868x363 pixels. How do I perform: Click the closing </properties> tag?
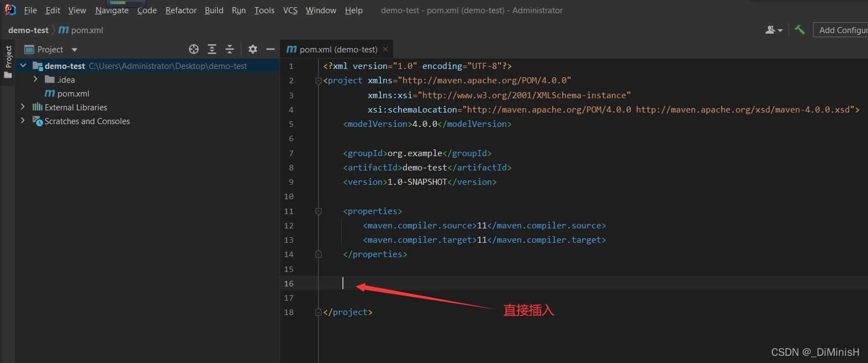(375, 254)
